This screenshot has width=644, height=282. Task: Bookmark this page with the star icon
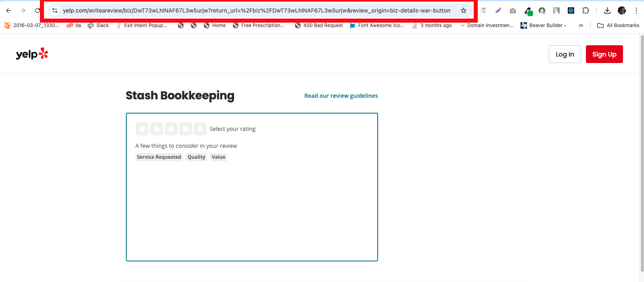(464, 11)
